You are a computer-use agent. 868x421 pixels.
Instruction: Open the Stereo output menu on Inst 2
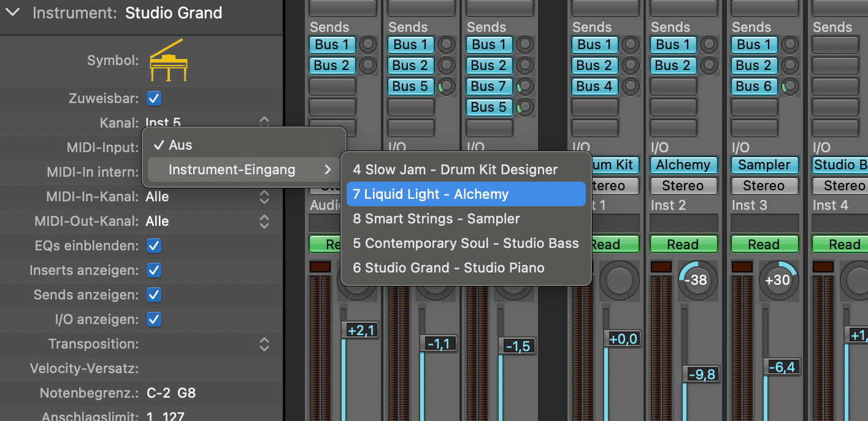tap(683, 185)
